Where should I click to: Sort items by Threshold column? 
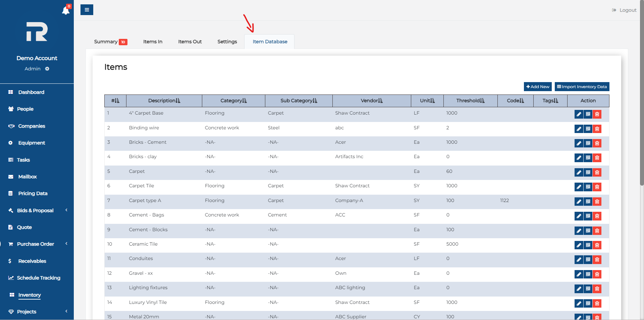pyautogui.click(x=470, y=101)
